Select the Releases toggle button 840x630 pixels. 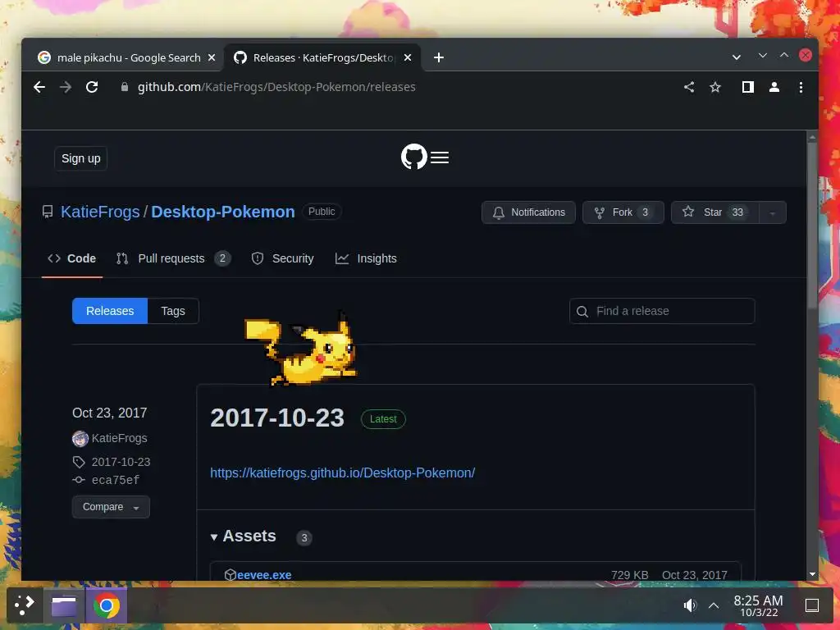click(x=110, y=311)
